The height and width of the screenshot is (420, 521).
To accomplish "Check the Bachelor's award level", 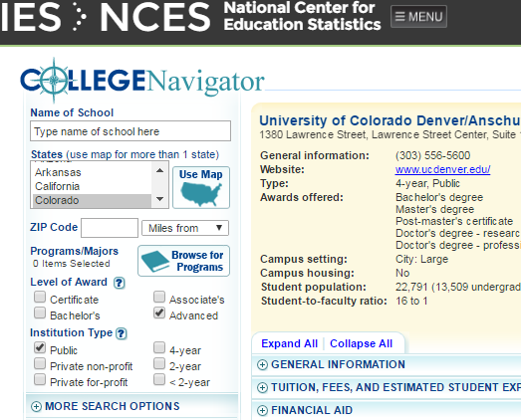I will [x=40, y=313].
